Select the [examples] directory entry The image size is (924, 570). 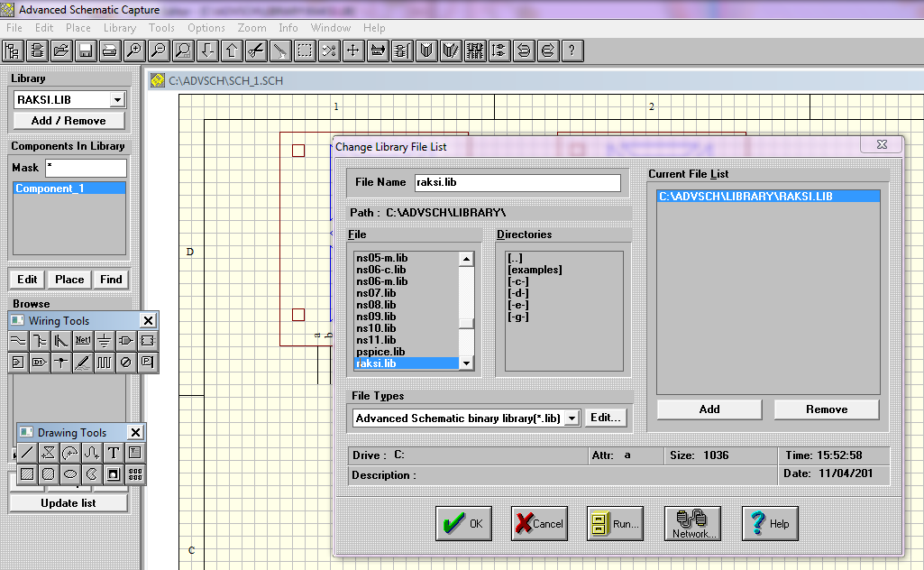pyautogui.click(x=535, y=270)
